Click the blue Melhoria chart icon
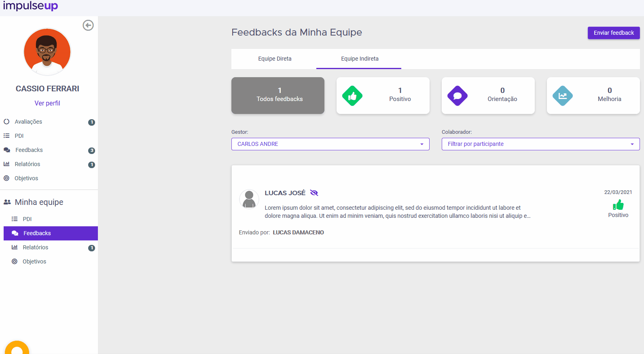The width and height of the screenshot is (644, 354). coord(563,96)
